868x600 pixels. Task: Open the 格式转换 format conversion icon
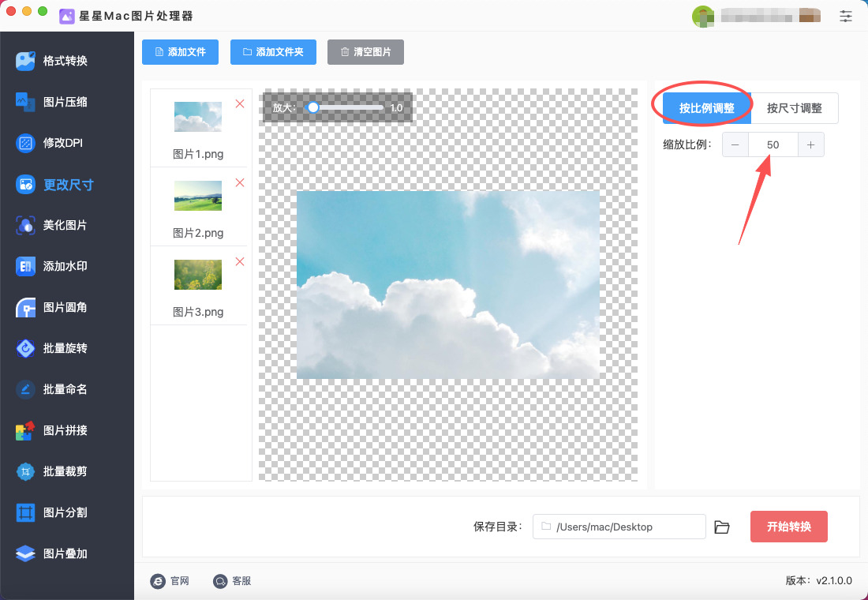(25, 61)
